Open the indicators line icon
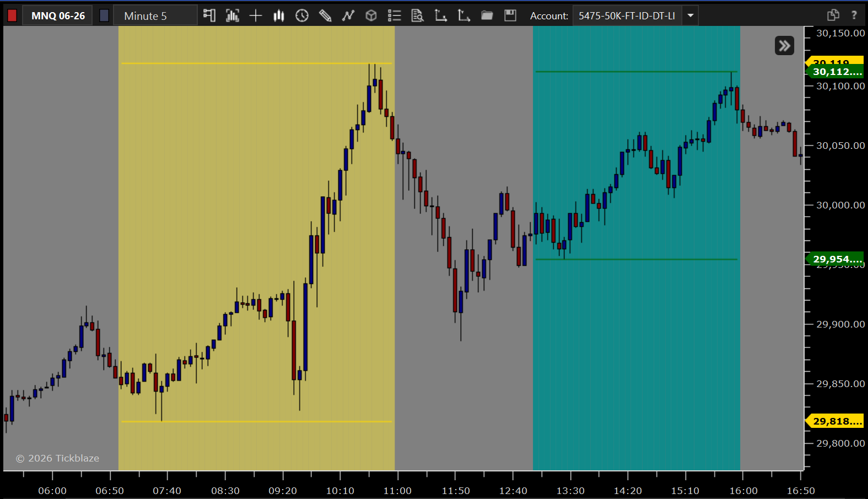The height and width of the screenshot is (499, 868). tap(348, 15)
